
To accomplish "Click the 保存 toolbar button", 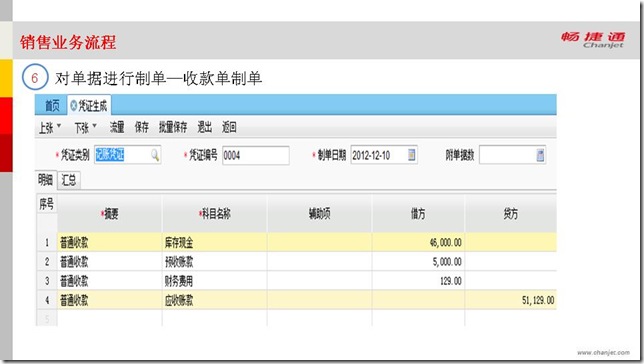I will (142, 127).
